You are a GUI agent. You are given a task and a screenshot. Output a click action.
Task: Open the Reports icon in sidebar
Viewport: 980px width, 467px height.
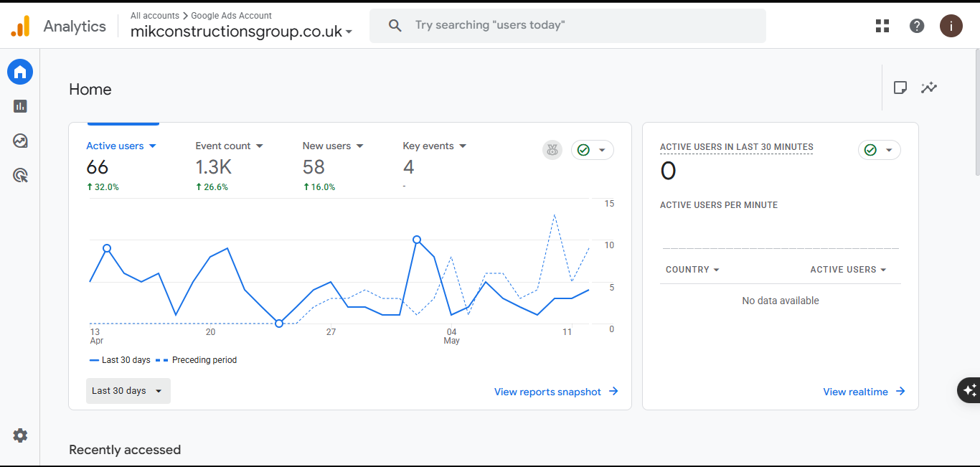pos(20,106)
